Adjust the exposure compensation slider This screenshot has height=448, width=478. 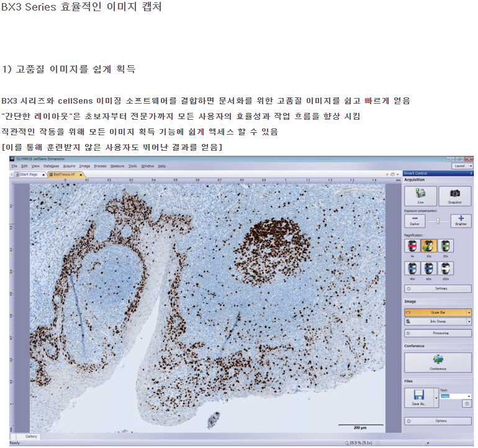[437, 221]
